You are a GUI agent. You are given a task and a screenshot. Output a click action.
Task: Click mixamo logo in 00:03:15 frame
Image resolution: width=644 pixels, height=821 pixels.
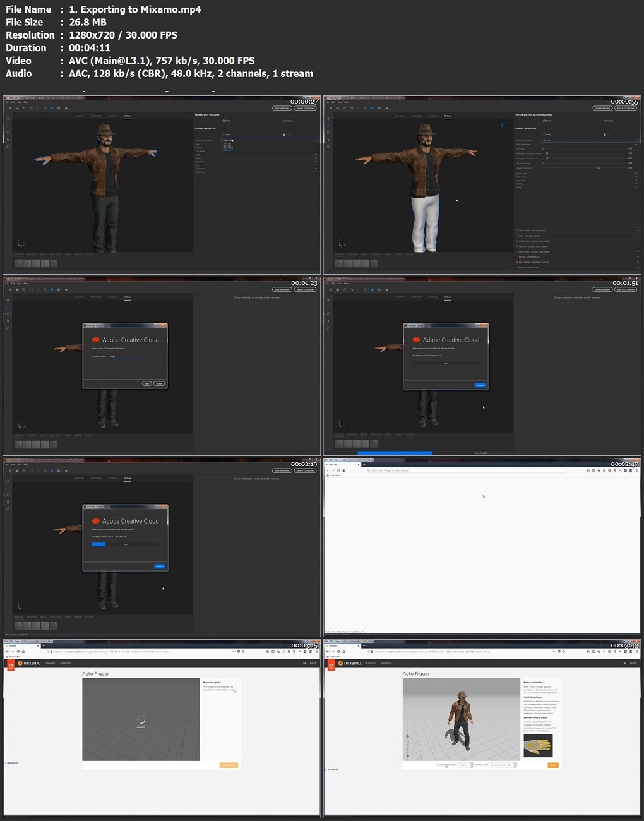click(29, 663)
